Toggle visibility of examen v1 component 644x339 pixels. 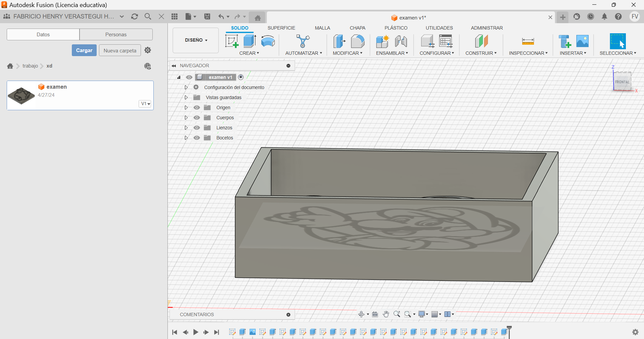point(189,77)
